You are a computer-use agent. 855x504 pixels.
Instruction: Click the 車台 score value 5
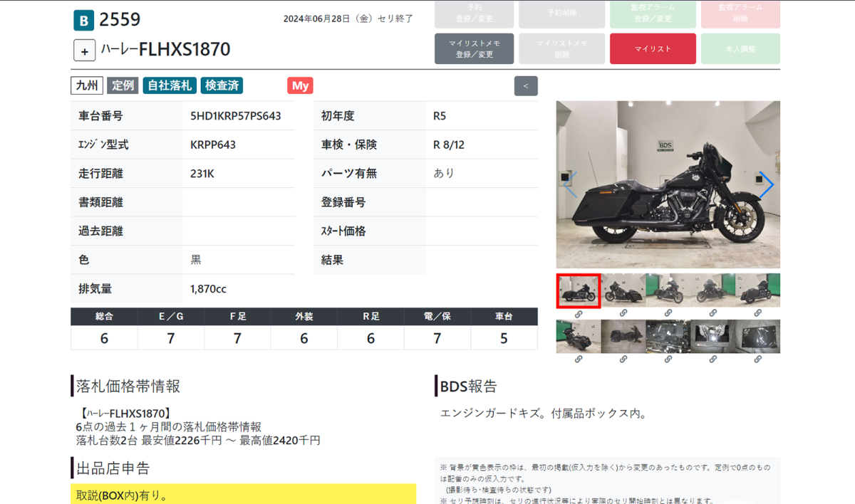coord(504,338)
